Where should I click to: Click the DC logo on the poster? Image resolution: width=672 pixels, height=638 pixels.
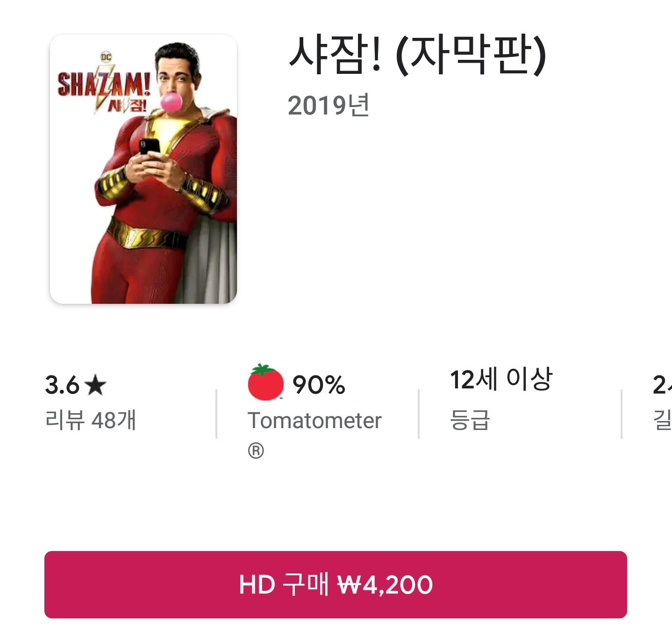point(107,57)
